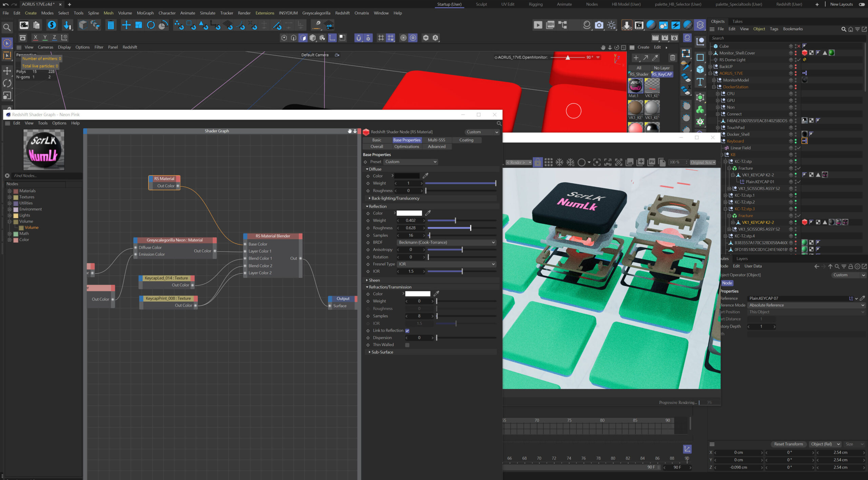Open search in the Objects panel
868x480 pixels.
(x=844, y=29)
